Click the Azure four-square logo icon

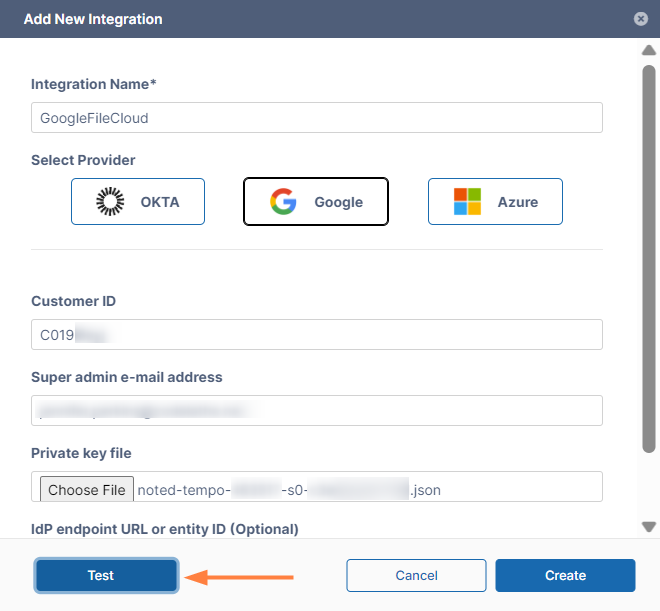(466, 202)
